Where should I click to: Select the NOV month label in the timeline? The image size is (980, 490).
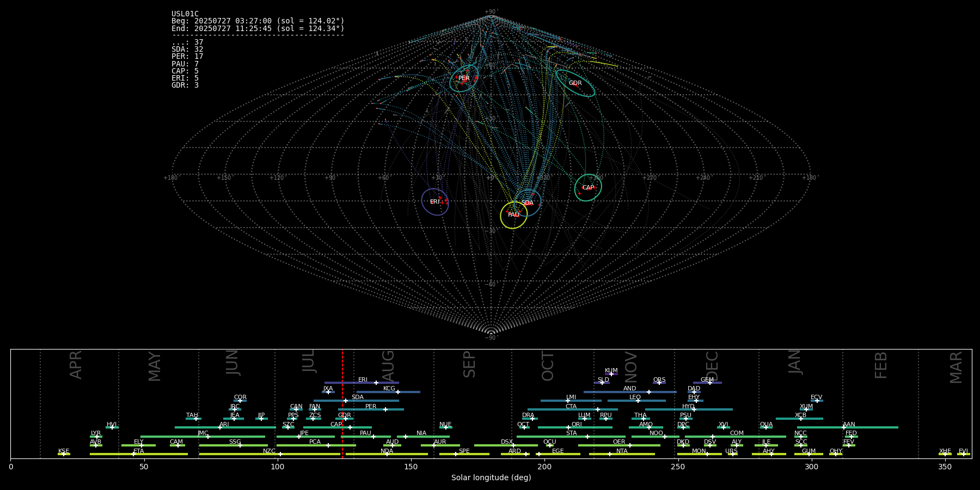click(630, 367)
